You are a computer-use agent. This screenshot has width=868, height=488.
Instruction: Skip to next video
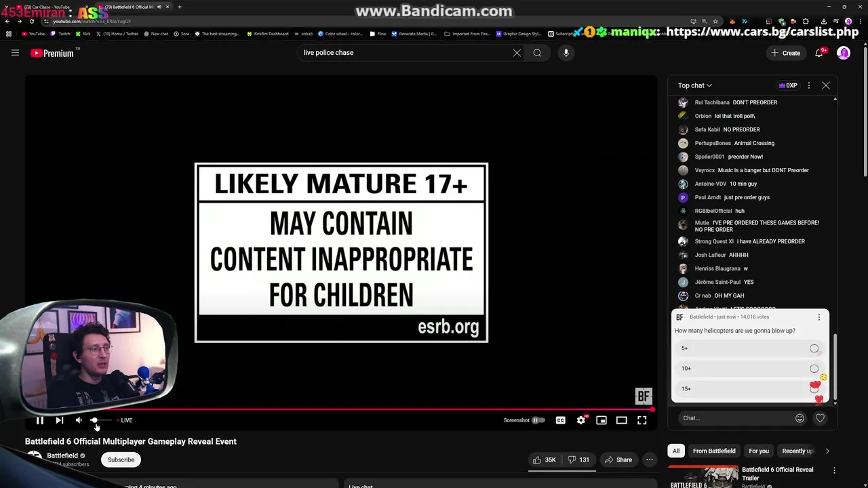tap(59, 420)
